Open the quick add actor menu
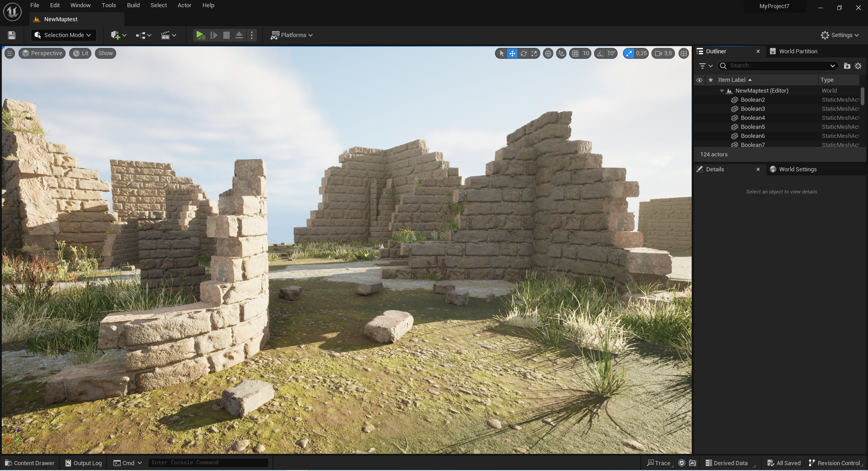 [x=118, y=35]
